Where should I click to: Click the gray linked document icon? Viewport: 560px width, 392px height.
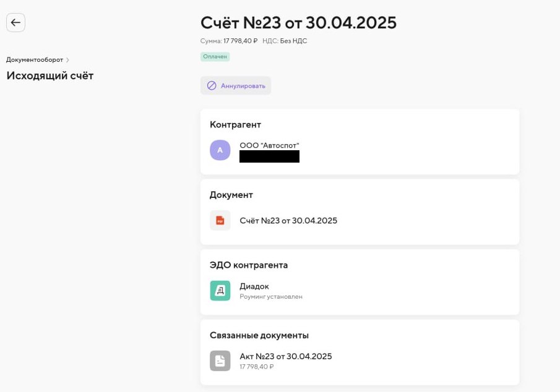220,360
